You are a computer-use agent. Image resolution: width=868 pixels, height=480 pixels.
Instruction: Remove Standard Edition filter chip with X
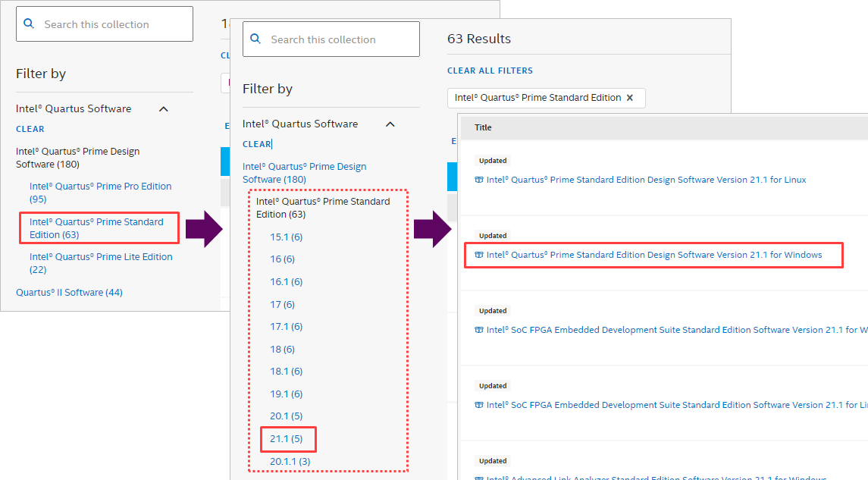629,97
